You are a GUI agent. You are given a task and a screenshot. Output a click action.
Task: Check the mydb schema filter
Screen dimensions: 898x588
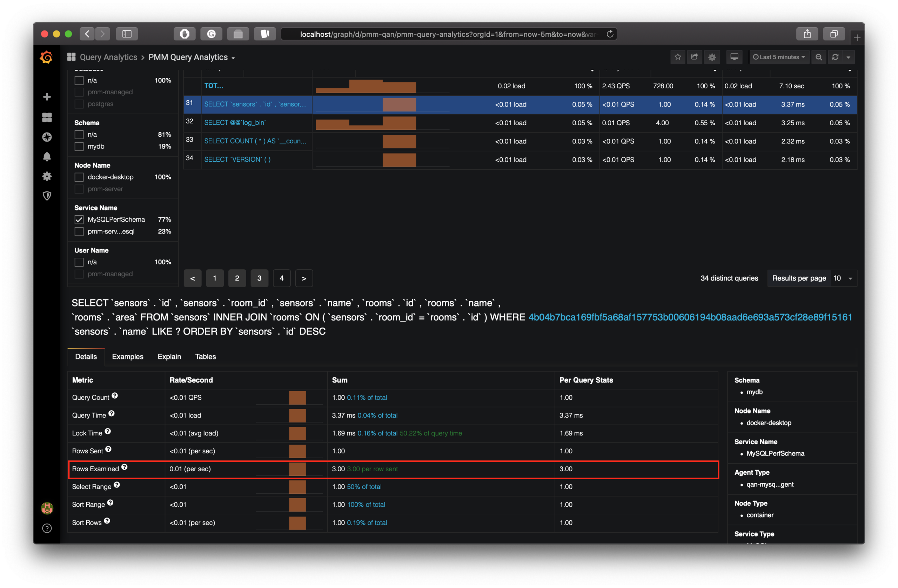pos(79,146)
